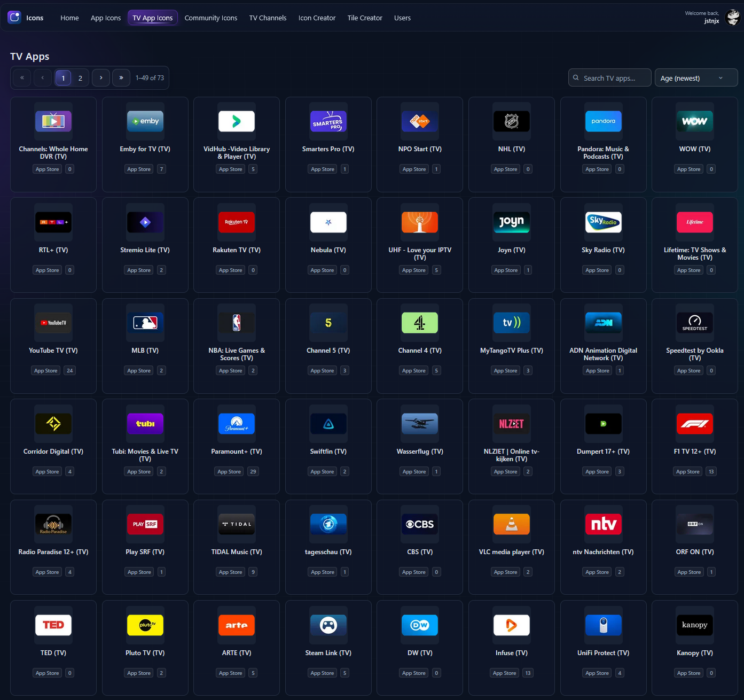Go to the Users tab
744x700 pixels.
[x=402, y=18]
